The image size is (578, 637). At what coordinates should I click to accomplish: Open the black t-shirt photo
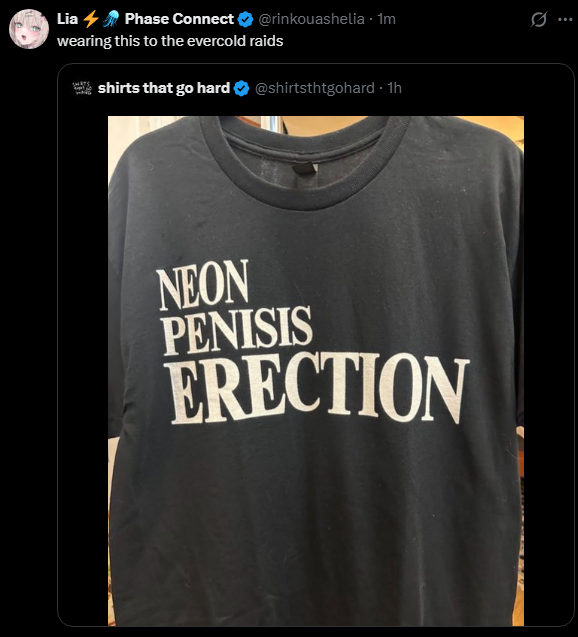coord(316,371)
